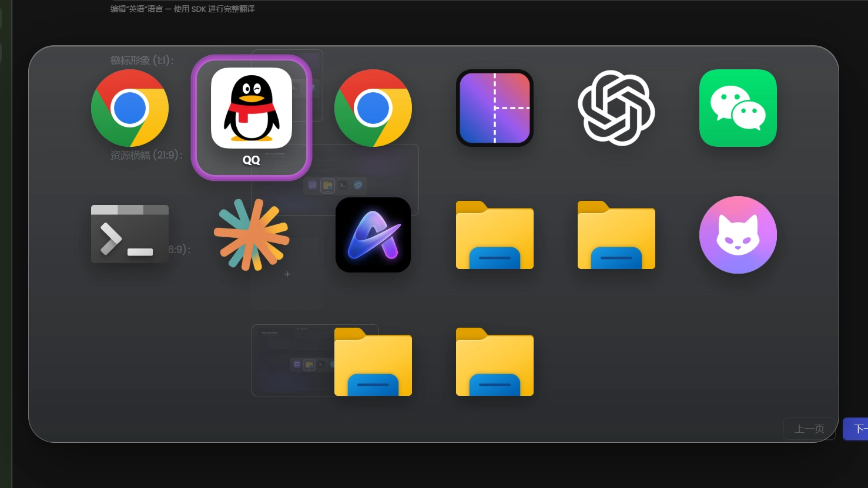Screen dimensions: 868x488
Task: Click the blue 下一页 button in background window
Action: click(x=856, y=429)
